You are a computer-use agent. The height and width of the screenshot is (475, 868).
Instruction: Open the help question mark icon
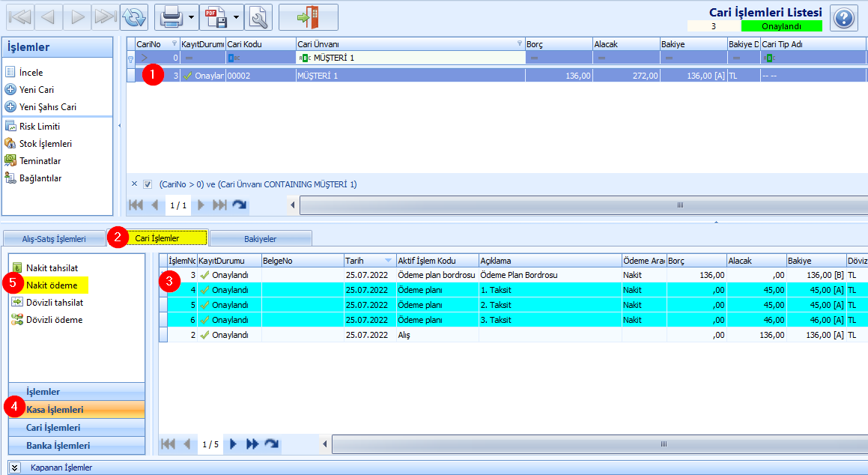click(843, 18)
